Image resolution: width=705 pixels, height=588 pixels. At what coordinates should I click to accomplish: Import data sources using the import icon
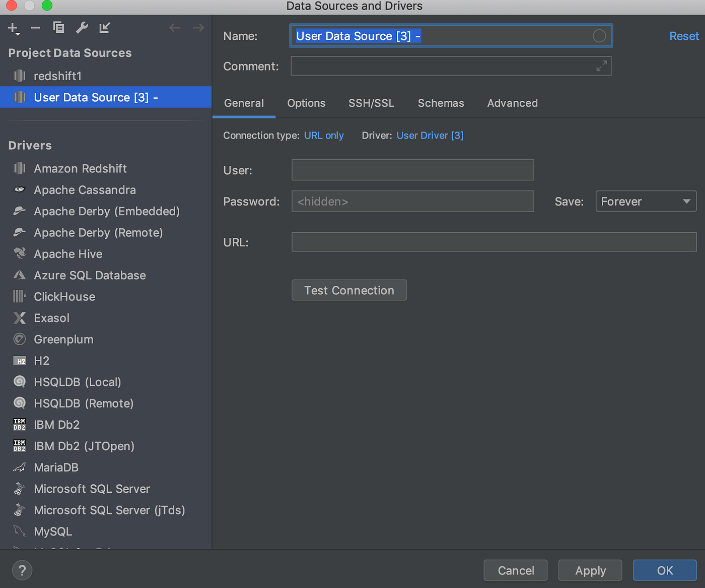[x=104, y=28]
